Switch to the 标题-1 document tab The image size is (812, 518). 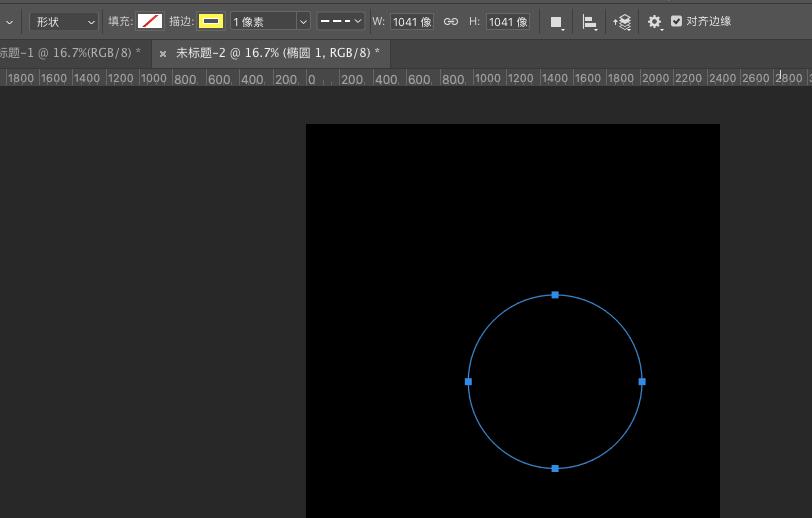tap(70, 53)
